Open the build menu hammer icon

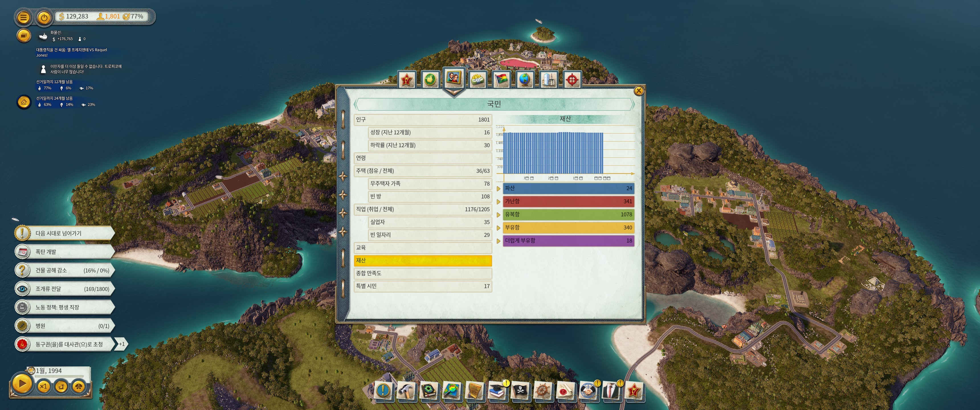pyautogui.click(x=406, y=391)
